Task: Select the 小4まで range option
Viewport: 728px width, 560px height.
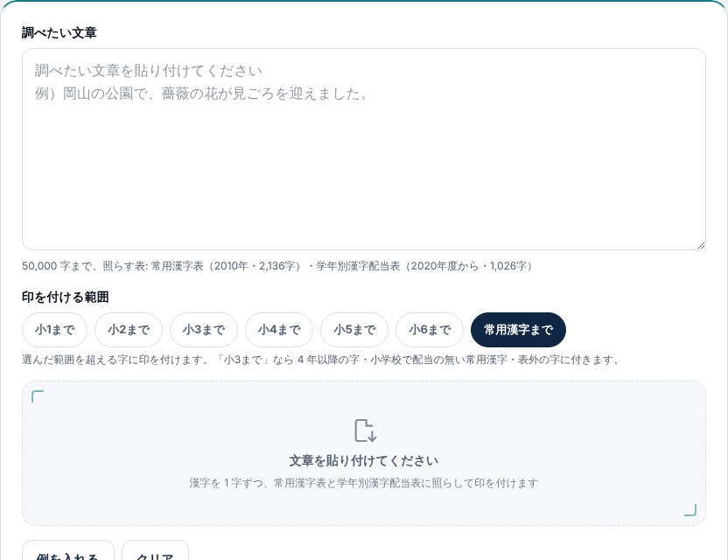Action: click(x=279, y=330)
